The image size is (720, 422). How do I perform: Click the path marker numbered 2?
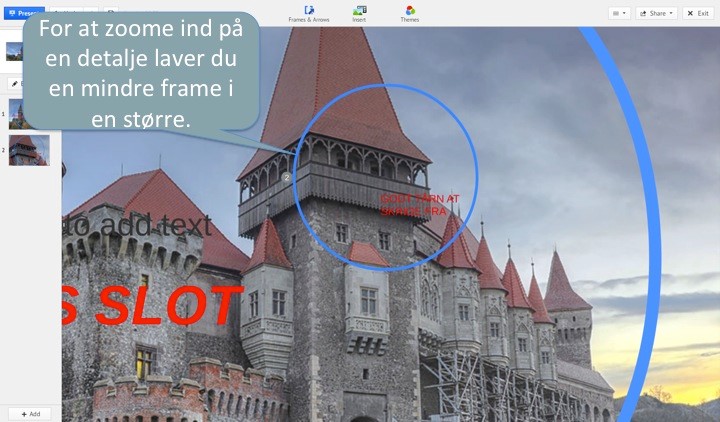point(286,177)
